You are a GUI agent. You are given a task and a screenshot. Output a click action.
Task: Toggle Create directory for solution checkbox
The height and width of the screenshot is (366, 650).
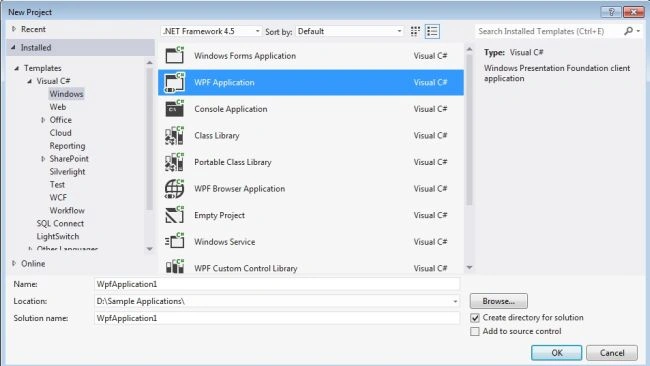tap(475, 318)
